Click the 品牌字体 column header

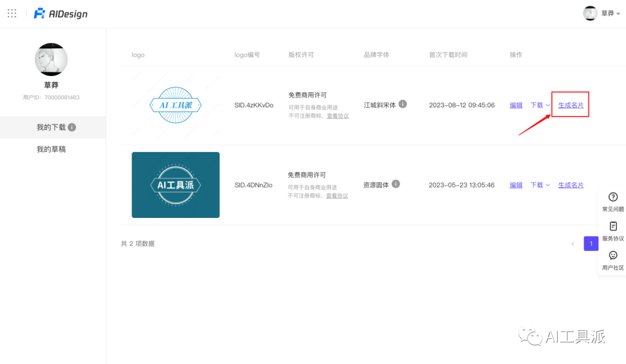click(x=377, y=54)
